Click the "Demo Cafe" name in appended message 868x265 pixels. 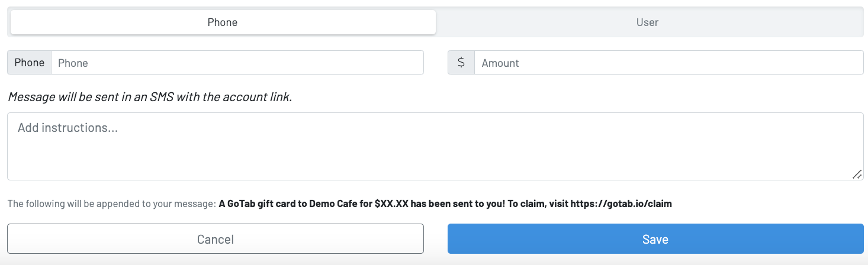tap(333, 204)
